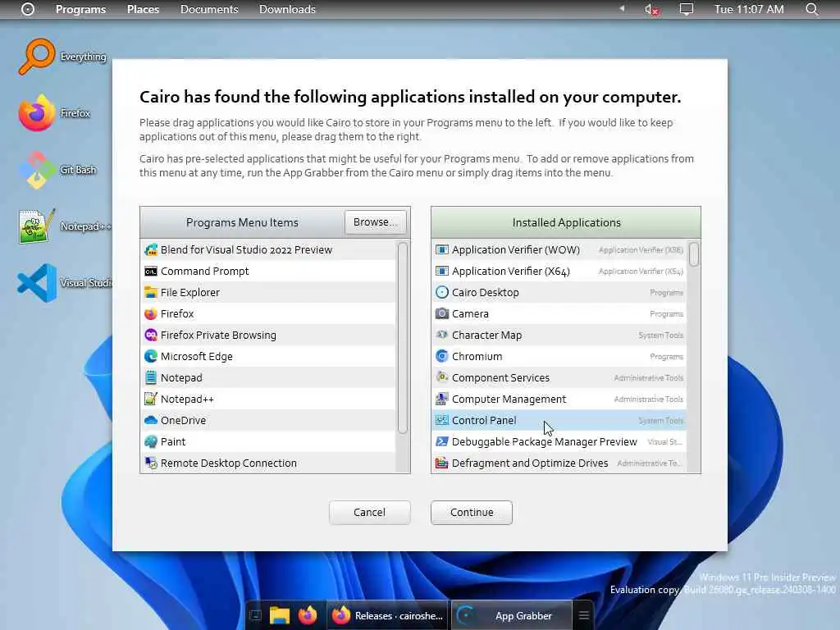Click the Cancel button

tap(370, 512)
